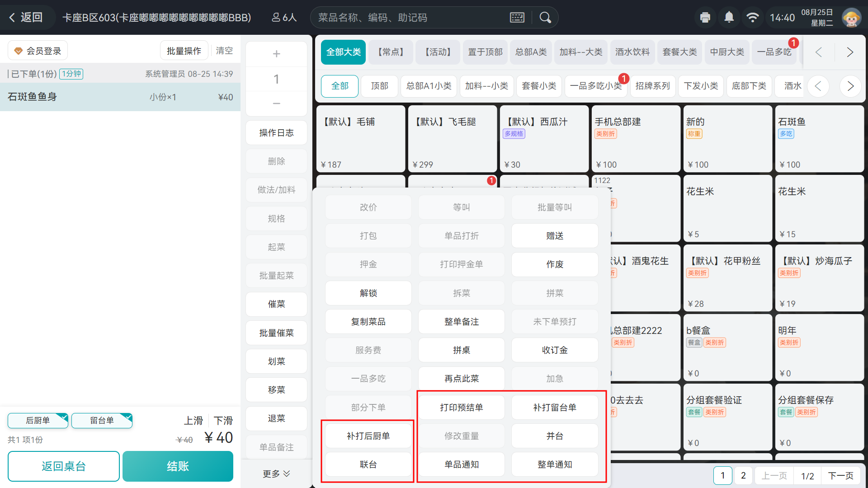This screenshot has height=488, width=868.
Task: Click the Wi-Fi status icon
Action: point(752,17)
